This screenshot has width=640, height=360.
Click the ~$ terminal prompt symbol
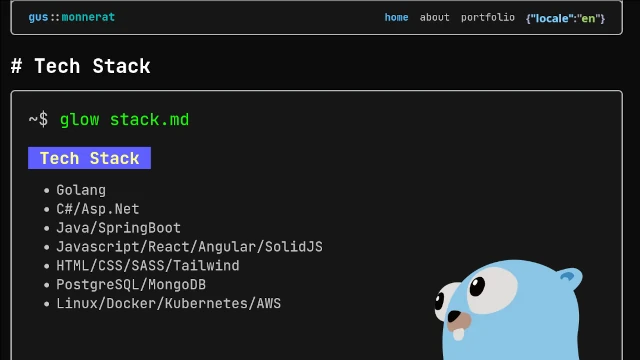pyautogui.click(x=38, y=120)
